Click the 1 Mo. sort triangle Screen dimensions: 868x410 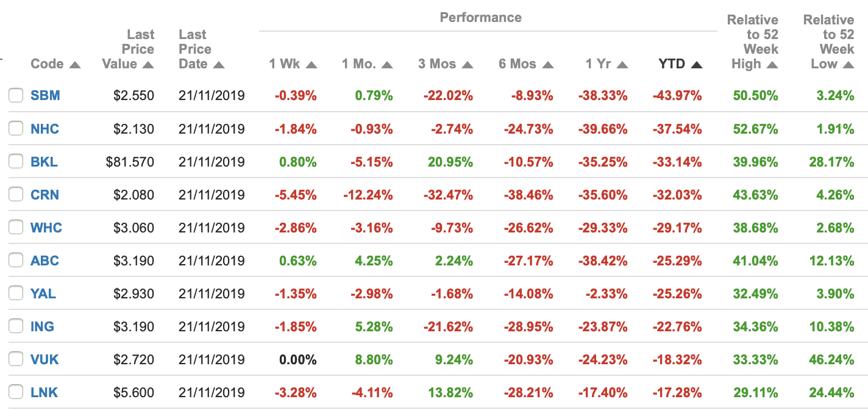point(387,65)
